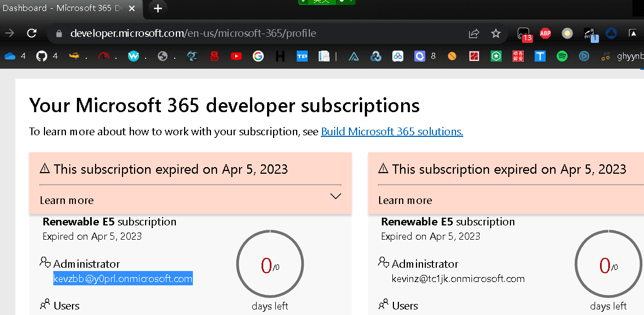Click the share page icon in address bar
Image resolution: width=644 pixels, height=315 pixels.
pyautogui.click(x=474, y=34)
